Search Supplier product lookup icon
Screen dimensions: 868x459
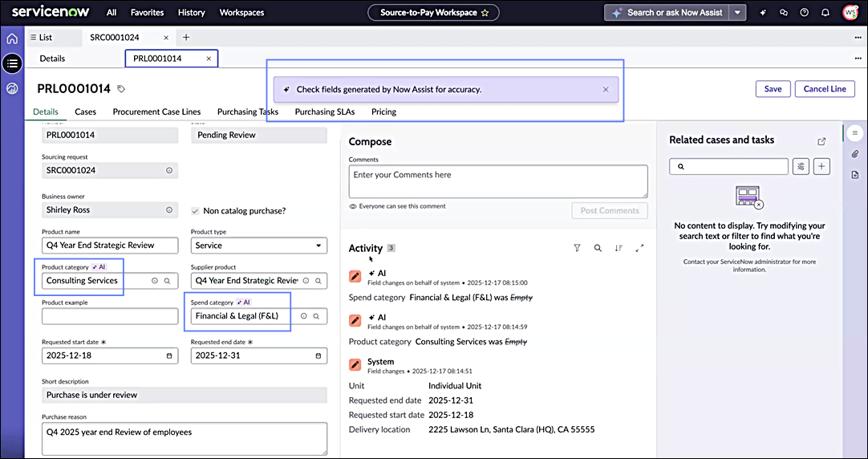(318, 281)
